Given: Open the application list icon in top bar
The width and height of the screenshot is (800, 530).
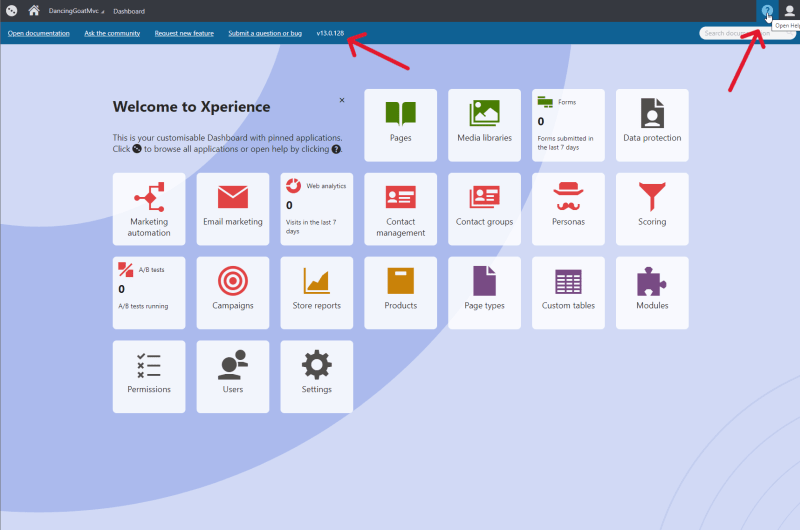Looking at the screenshot, I should (11, 10).
